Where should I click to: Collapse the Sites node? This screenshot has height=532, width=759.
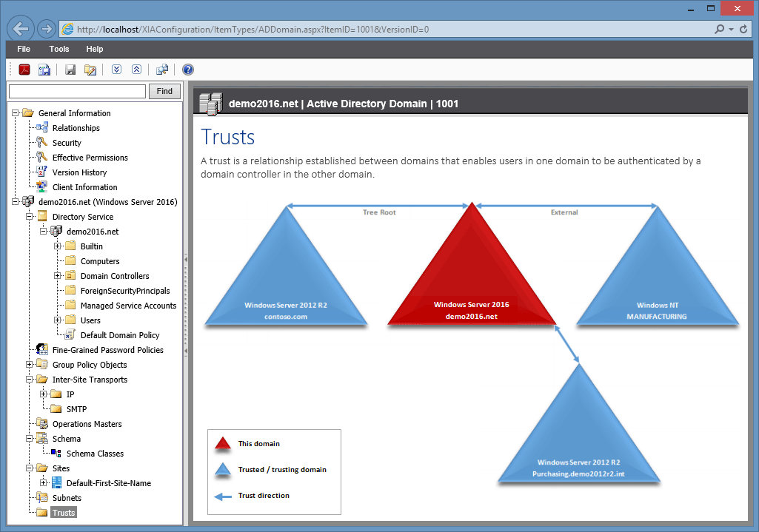[x=29, y=468]
